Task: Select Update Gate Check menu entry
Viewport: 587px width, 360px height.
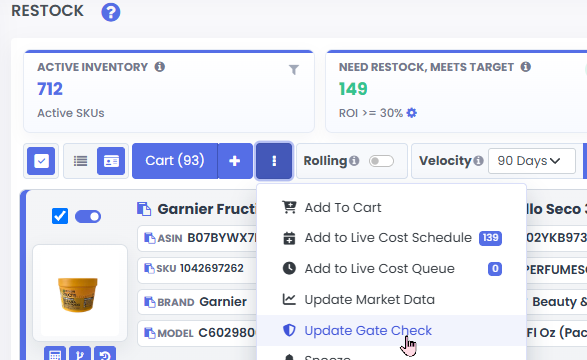Action: (392, 330)
